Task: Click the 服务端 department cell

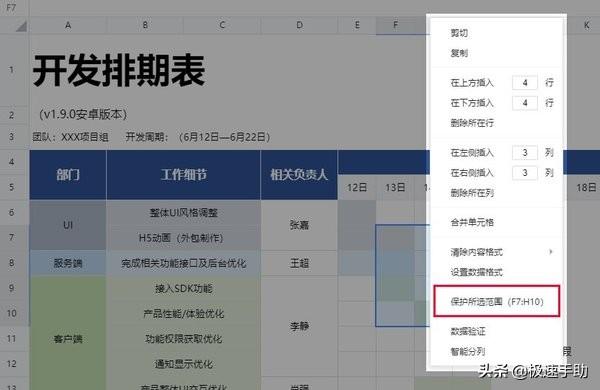Action: point(68,263)
